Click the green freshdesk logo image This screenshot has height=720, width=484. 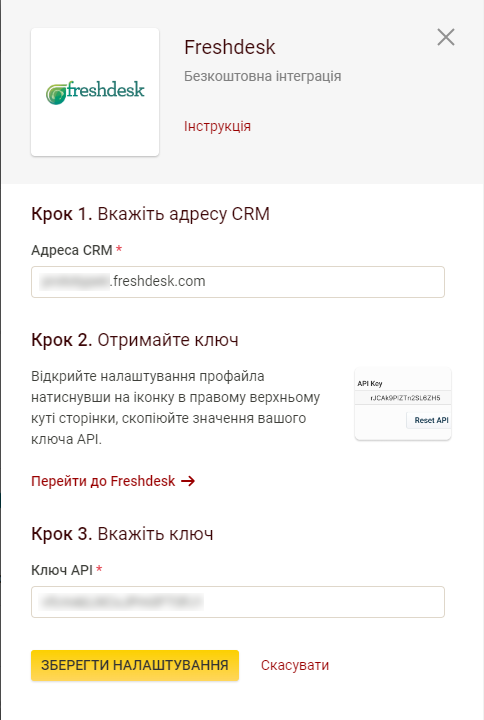point(95,92)
